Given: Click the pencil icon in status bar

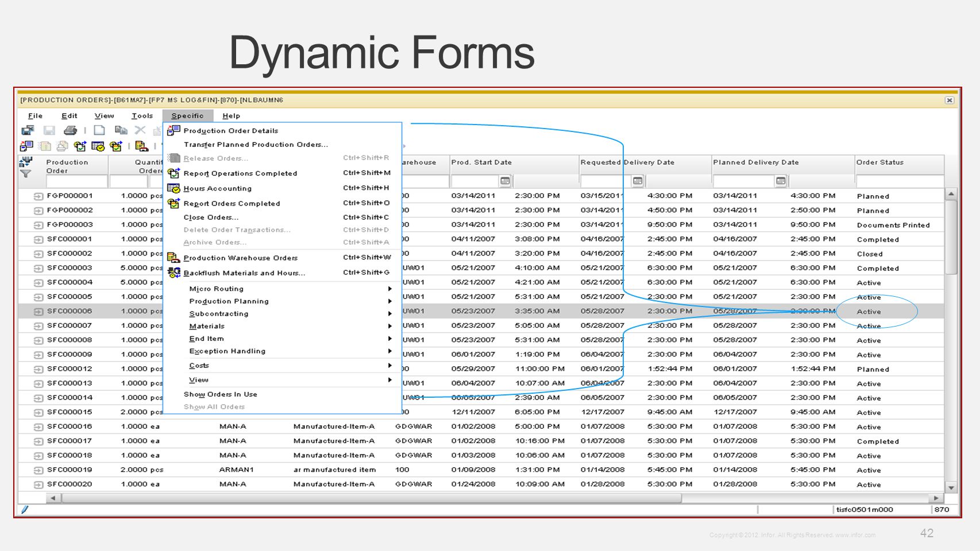Looking at the screenshot, I should tap(25, 509).
